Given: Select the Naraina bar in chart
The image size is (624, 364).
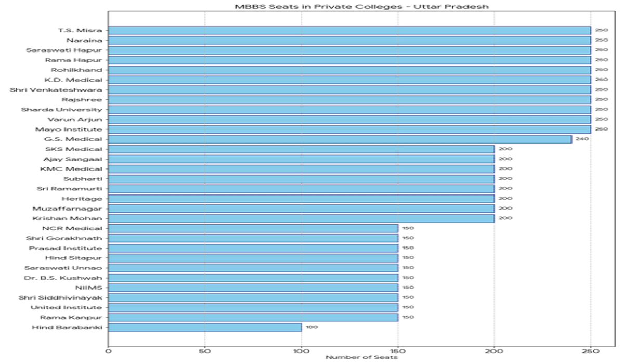Looking at the screenshot, I should (x=349, y=40).
